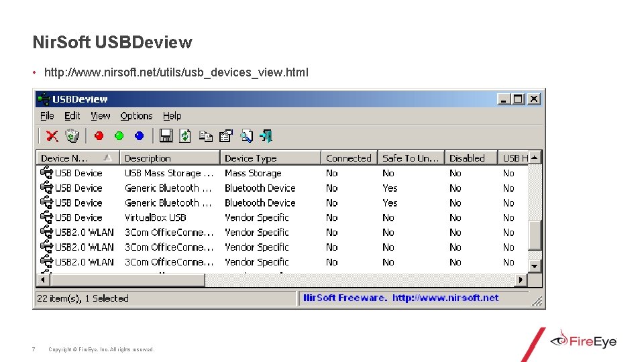Sort by the Device Type column header
Viewport: 644px width, 362px height.
coord(270,158)
